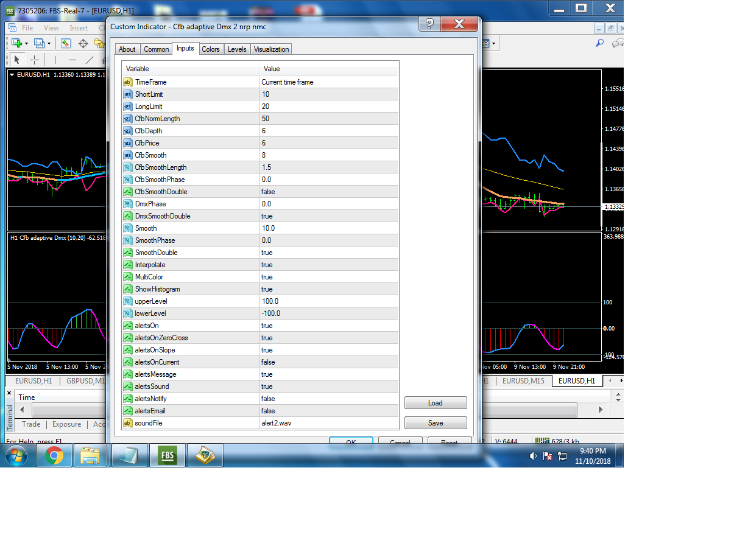The image size is (748, 560).
Task: Open the File menu
Action: click(x=27, y=28)
